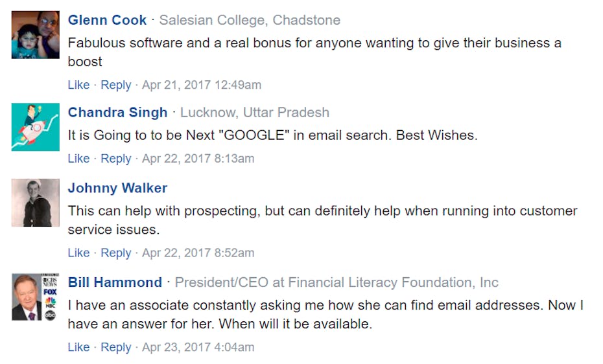Open Chandra Singh's profile name link
Viewport: 603px width, 364px height.
117,112
